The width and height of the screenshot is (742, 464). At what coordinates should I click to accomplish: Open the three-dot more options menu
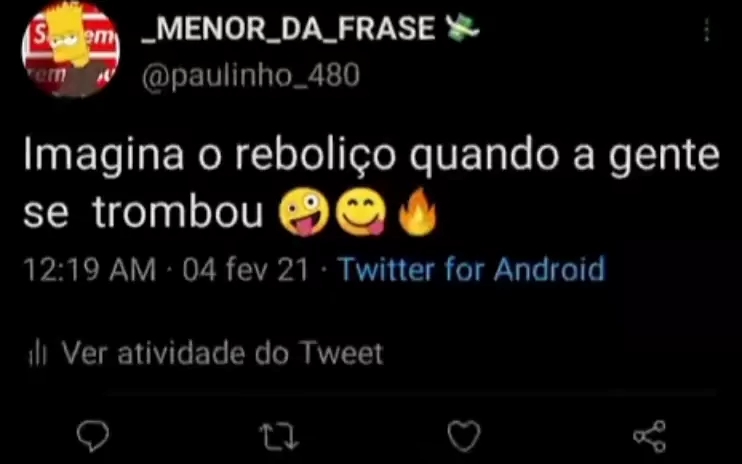coord(707,30)
